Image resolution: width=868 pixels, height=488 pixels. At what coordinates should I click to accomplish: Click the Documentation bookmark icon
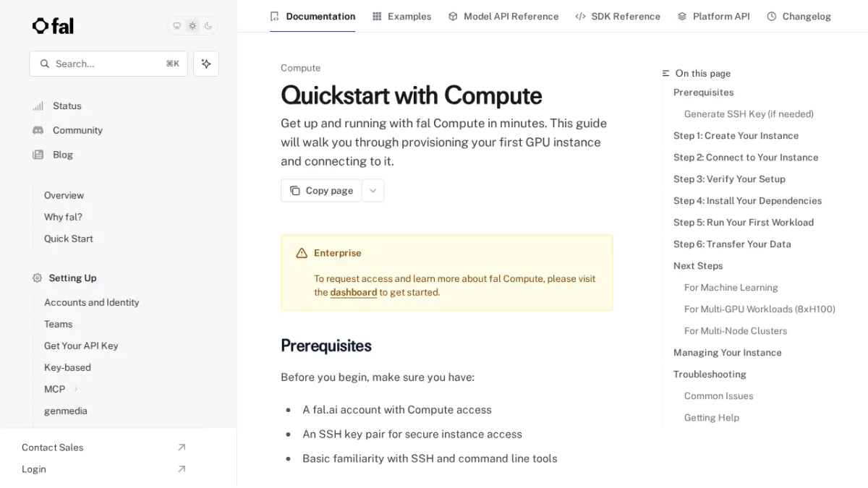point(275,16)
